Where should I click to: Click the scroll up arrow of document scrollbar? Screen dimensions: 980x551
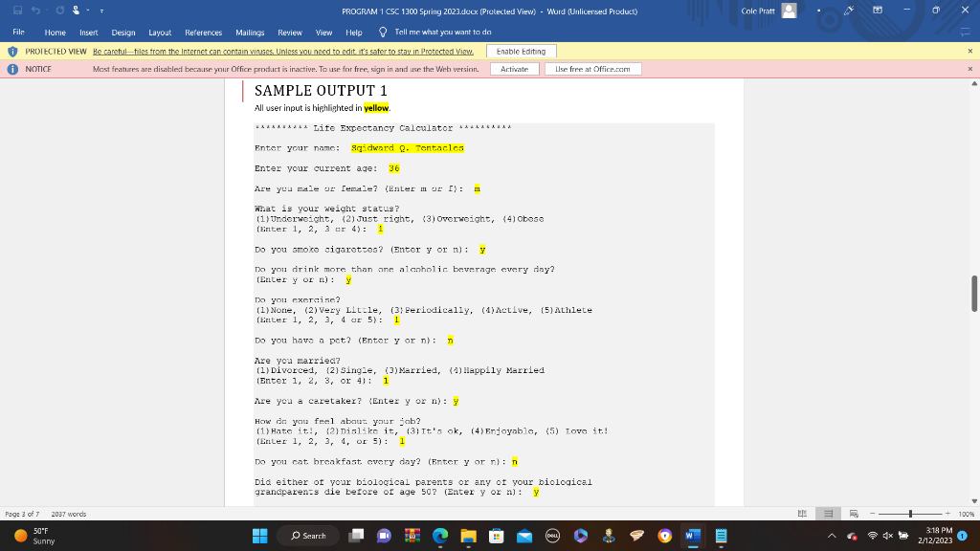(974, 83)
